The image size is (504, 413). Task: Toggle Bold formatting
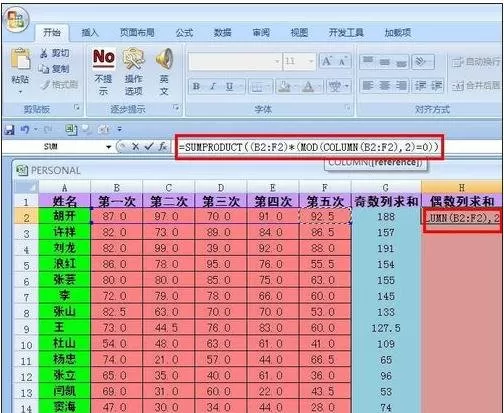tap(196, 87)
